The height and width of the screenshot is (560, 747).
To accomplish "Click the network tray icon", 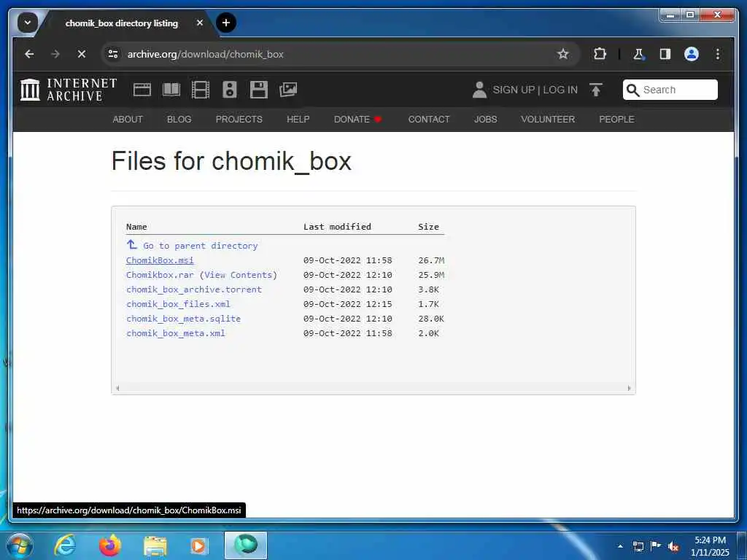I will point(638,546).
